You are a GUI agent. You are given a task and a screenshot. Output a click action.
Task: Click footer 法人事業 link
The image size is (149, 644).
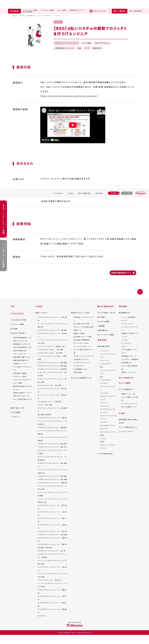click(14, 329)
